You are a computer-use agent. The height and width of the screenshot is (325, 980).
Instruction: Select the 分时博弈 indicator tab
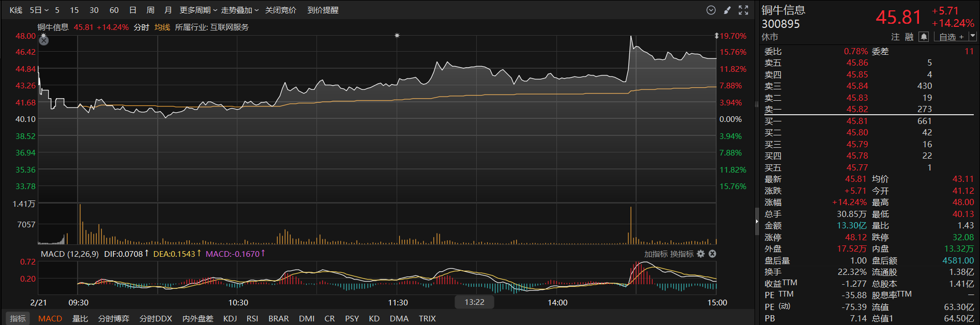[113, 318]
